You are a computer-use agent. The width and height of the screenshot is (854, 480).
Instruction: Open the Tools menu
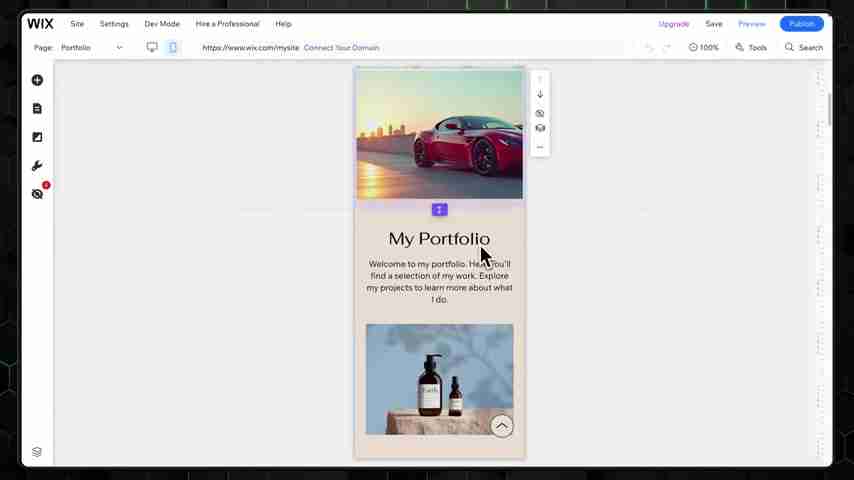pyautogui.click(x=751, y=47)
